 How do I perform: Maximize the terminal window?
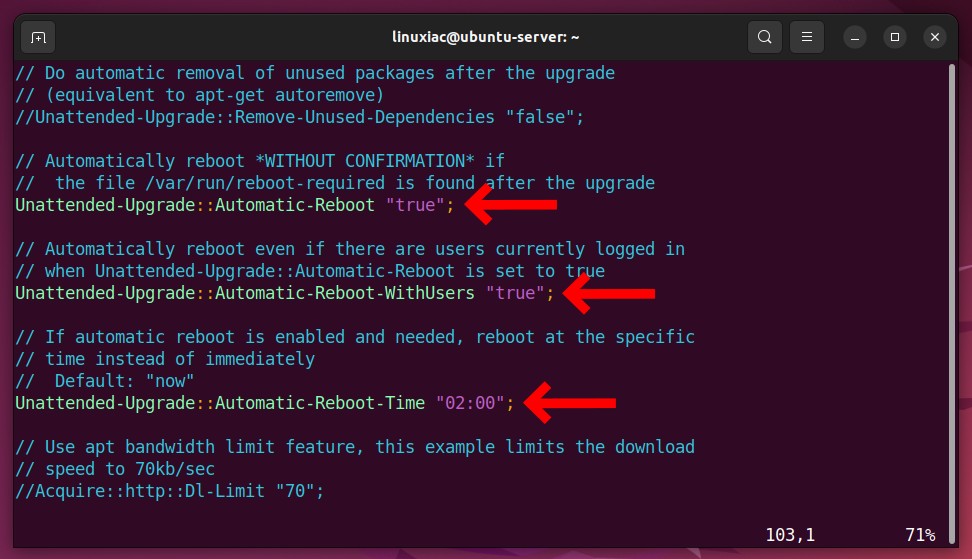pos(895,37)
